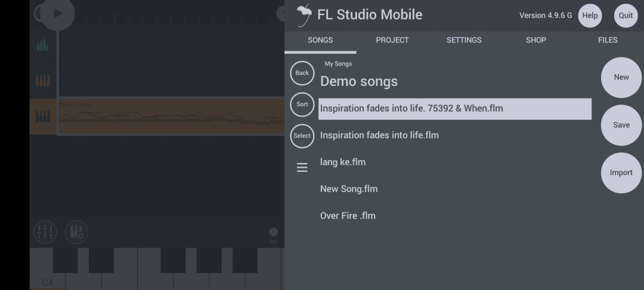The image size is (644, 290).
Task: Open the Sort options button
Action: coord(302,104)
